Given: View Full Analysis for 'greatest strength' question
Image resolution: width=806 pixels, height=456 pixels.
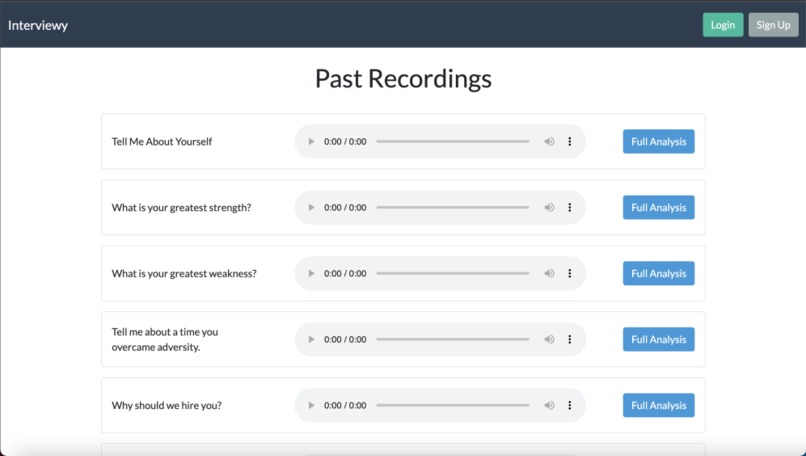Looking at the screenshot, I should coord(658,208).
